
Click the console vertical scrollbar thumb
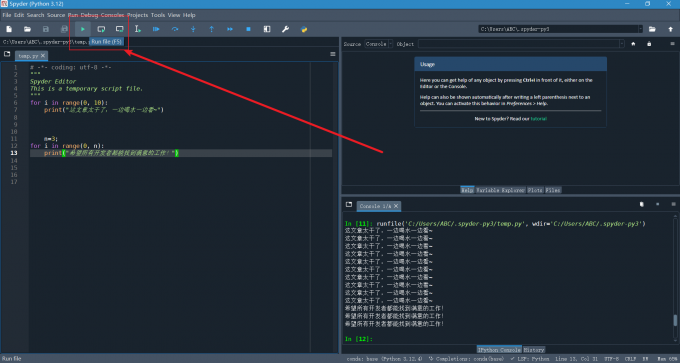tap(675, 320)
